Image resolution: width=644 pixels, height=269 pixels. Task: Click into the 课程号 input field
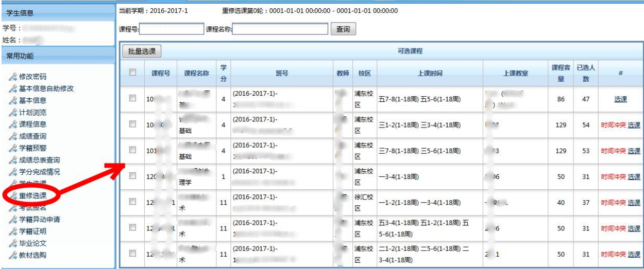point(172,29)
